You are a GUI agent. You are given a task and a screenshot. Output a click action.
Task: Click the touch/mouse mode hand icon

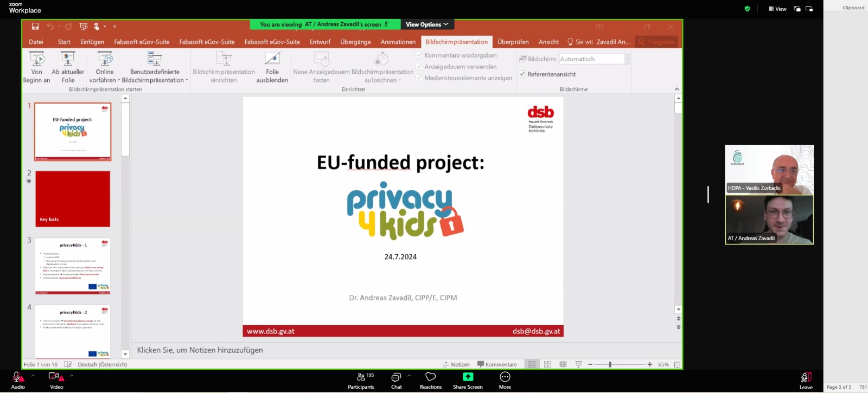click(x=97, y=26)
